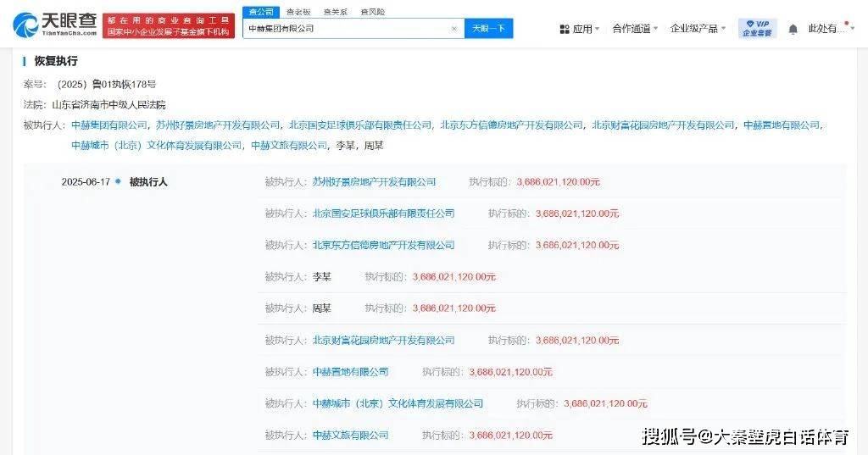868x455 pixels.
Task: Clear the search box with the x icon
Action: click(454, 29)
